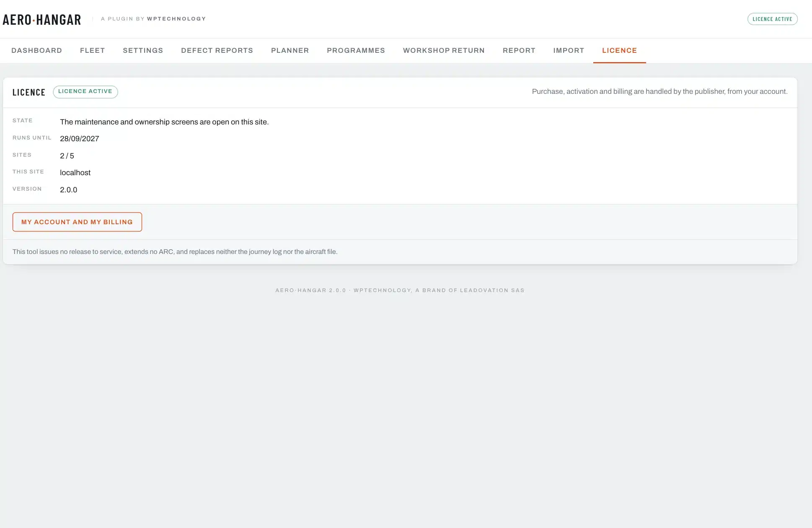
Task: Click the My Account and My Billing button
Action: [77, 222]
